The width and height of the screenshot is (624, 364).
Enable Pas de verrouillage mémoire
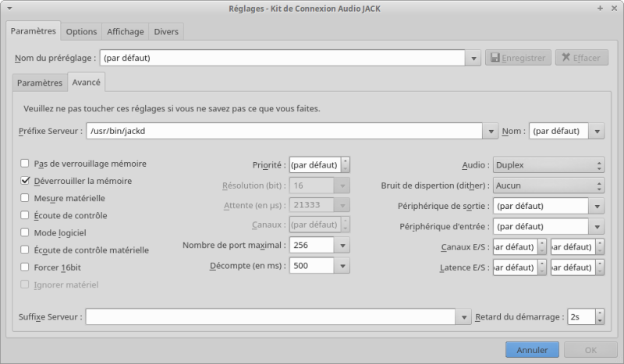tap(25, 164)
